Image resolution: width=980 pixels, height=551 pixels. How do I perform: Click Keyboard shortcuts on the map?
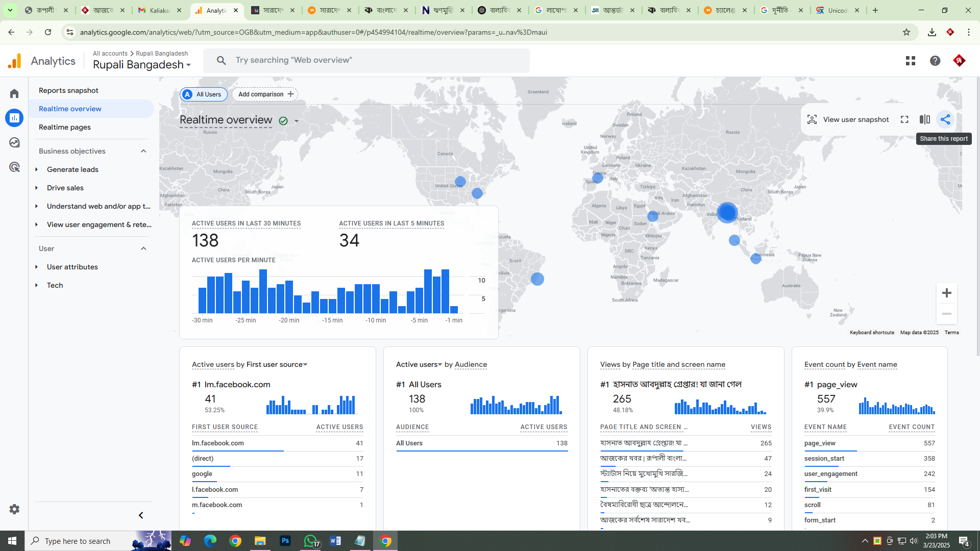872,333
